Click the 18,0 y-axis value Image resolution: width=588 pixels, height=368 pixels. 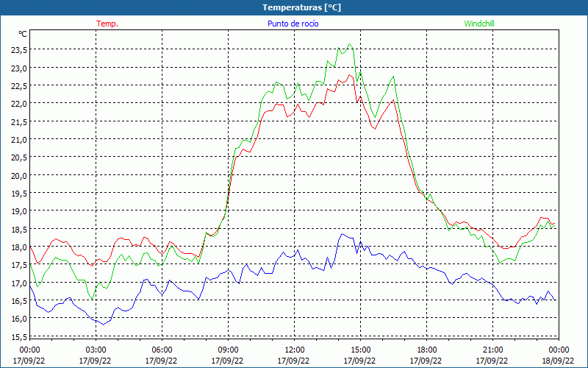click(19, 248)
